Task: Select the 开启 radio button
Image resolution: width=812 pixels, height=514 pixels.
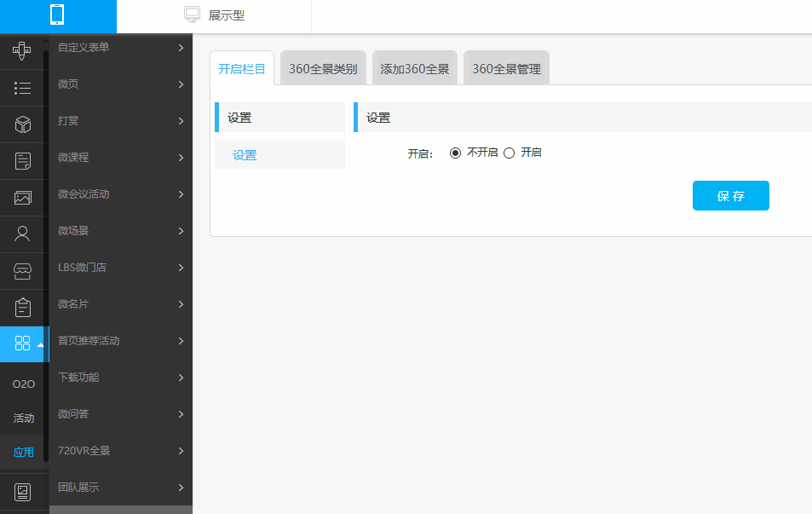Action: (509, 153)
